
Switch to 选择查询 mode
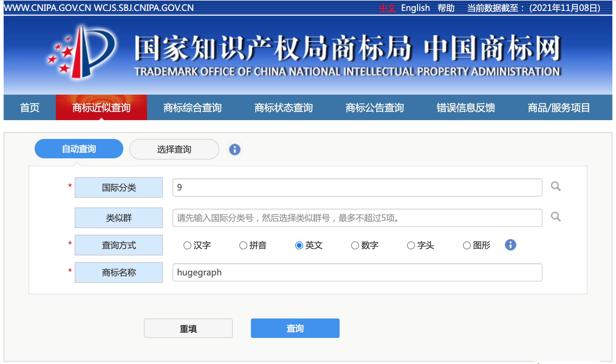(x=174, y=149)
